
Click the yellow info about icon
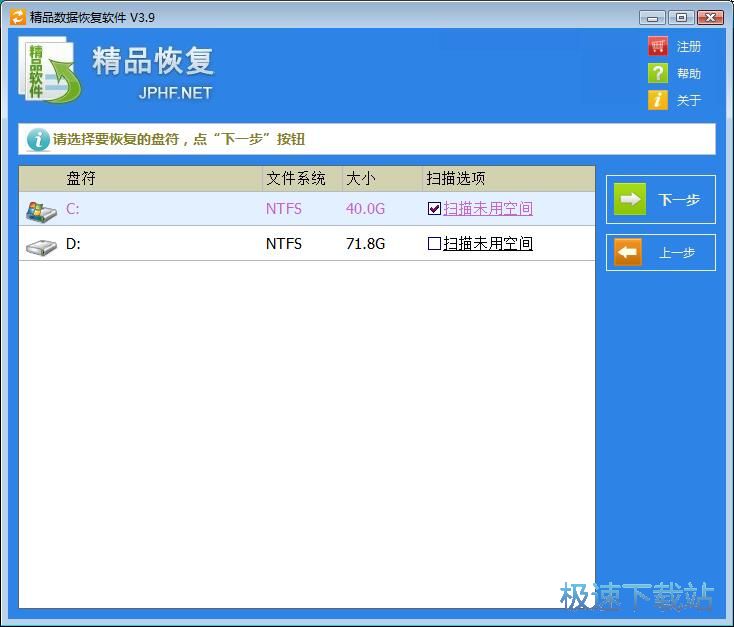(x=658, y=100)
